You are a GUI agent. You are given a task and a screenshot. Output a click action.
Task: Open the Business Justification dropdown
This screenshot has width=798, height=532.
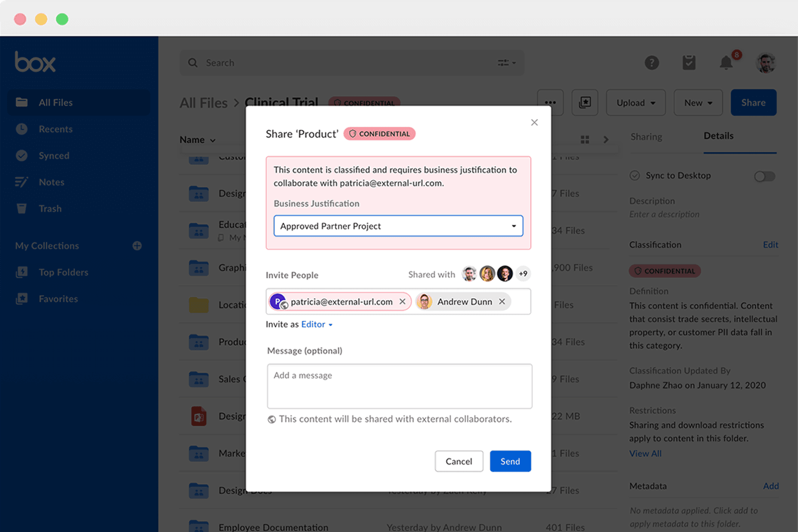[x=398, y=226]
